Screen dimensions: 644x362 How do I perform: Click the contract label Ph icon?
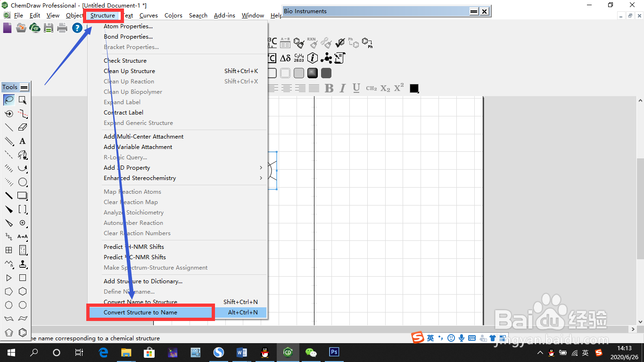[x=367, y=43]
